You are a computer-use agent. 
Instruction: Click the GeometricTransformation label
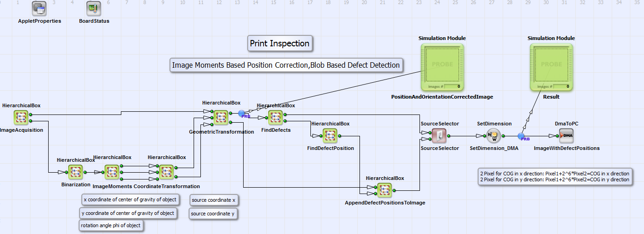(x=221, y=132)
